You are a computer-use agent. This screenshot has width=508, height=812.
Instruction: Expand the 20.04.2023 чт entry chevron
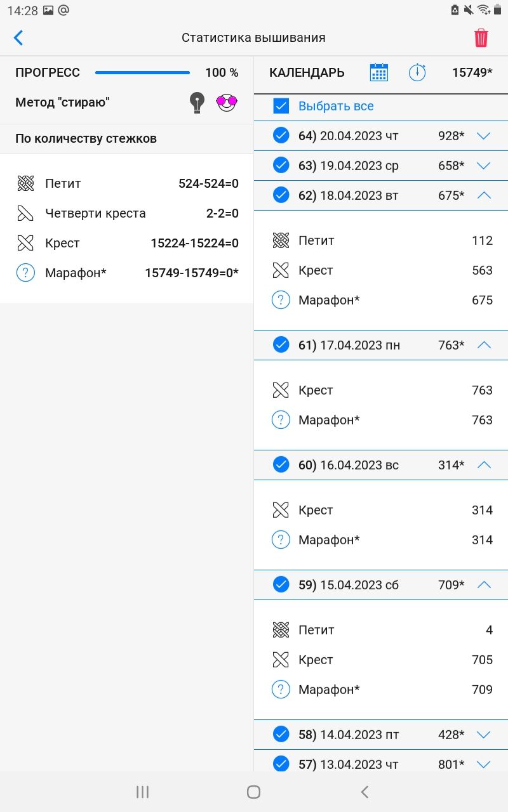point(484,136)
